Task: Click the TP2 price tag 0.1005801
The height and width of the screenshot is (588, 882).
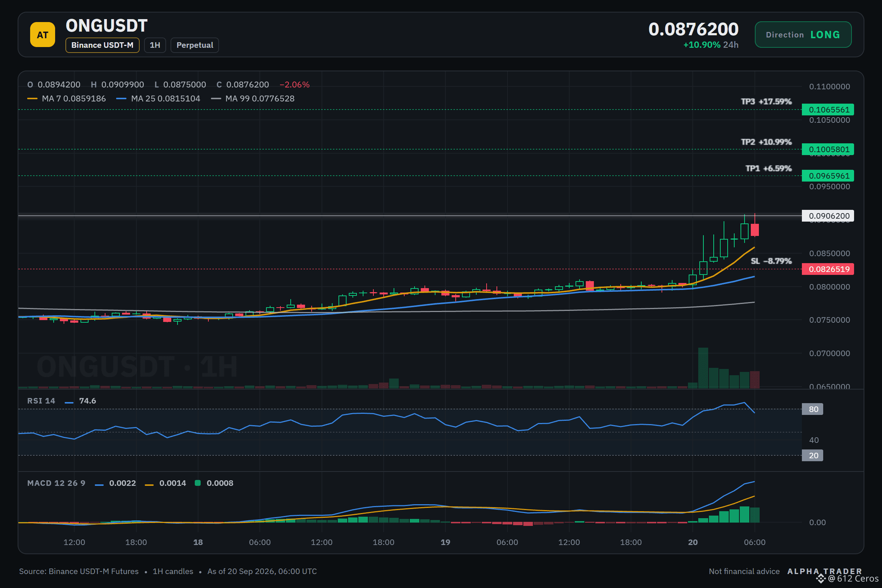Action: [x=828, y=149]
